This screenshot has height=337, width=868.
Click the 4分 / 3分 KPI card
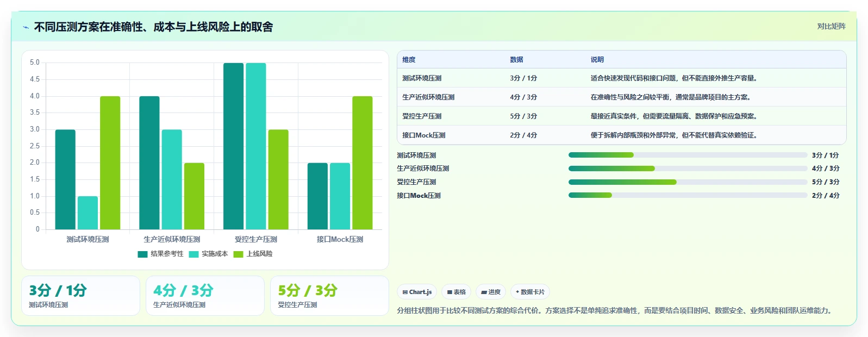pos(205,296)
